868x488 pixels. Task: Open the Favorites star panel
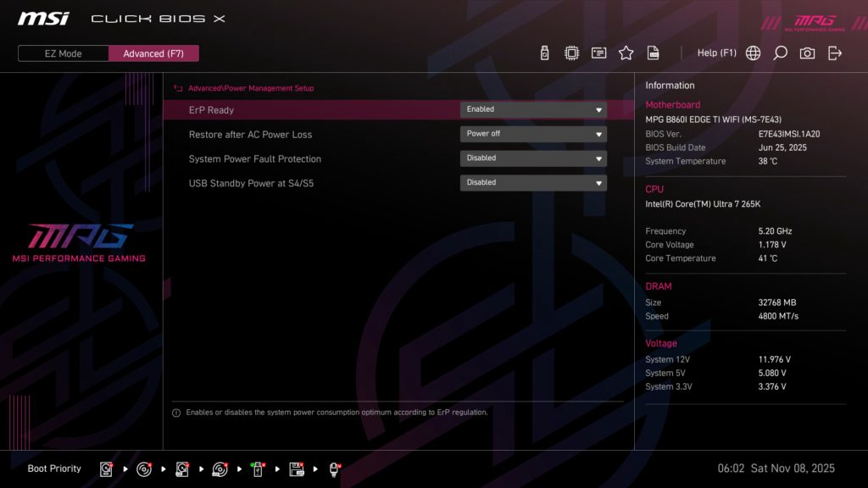coord(626,53)
